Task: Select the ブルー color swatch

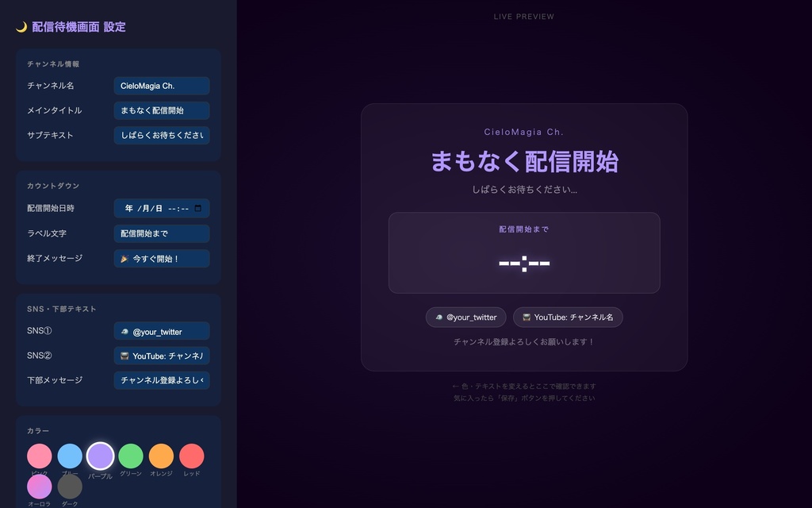Action: tap(70, 456)
